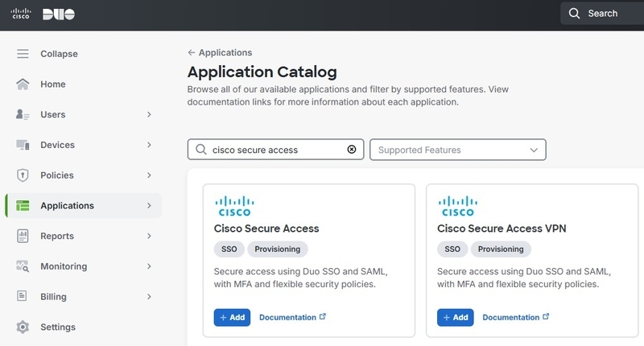Click the catalog search magnifier icon
This screenshot has width=644, height=346.
pyautogui.click(x=200, y=150)
